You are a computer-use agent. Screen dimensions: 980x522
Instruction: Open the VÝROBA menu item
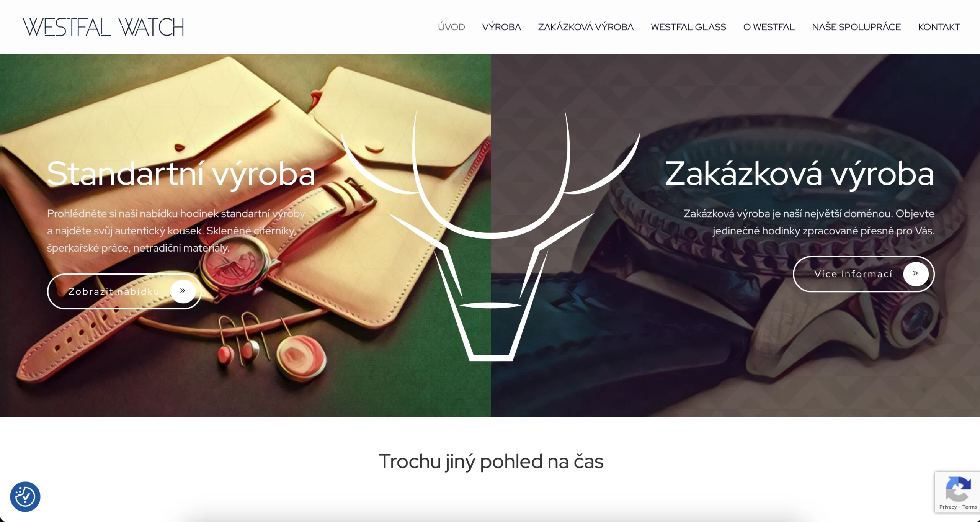pyautogui.click(x=501, y=27)
